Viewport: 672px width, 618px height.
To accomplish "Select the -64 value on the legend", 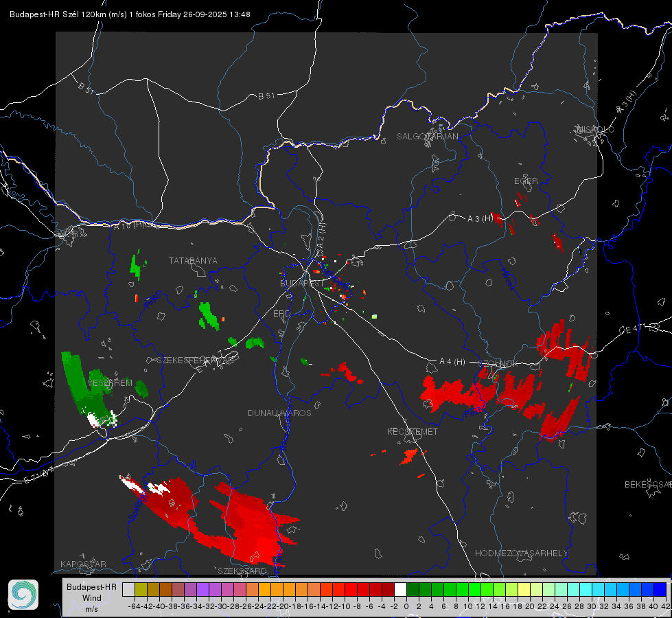I will tap(135, 606).
